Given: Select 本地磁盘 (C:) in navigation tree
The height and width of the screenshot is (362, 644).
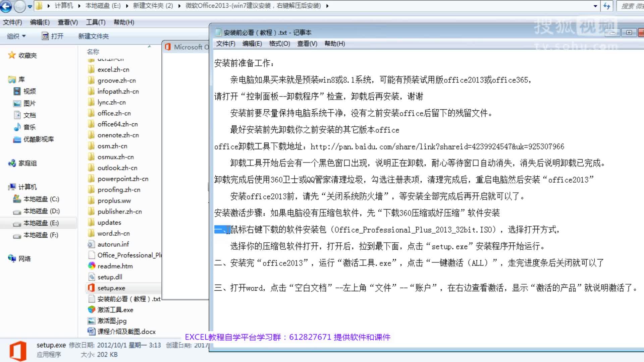Looking at the screenshot, I should point(41,199).
